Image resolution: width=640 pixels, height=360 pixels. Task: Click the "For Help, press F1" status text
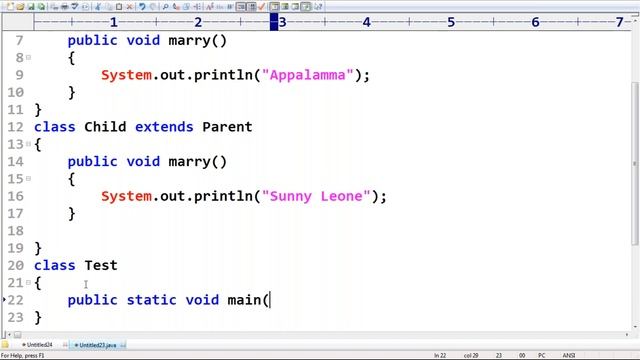23,356
